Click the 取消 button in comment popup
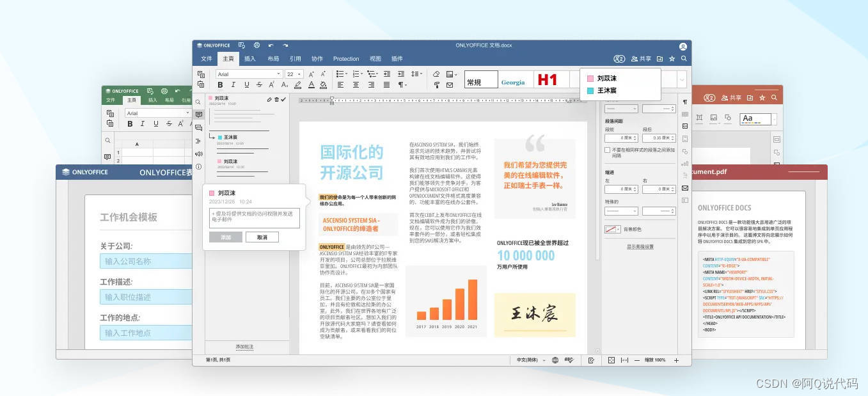Image resolution: width=868 pixels, height=396 pixels. pos(262,237)
